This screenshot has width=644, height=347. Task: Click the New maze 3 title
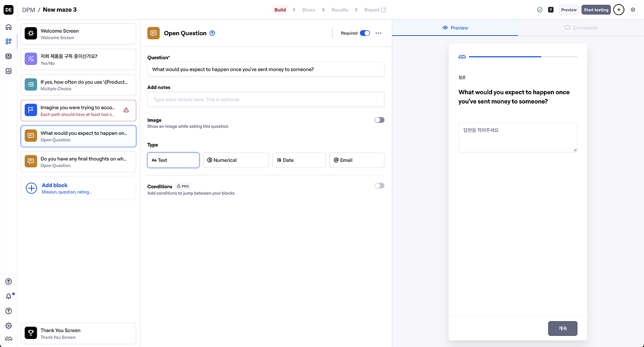[x=60, y=10]
